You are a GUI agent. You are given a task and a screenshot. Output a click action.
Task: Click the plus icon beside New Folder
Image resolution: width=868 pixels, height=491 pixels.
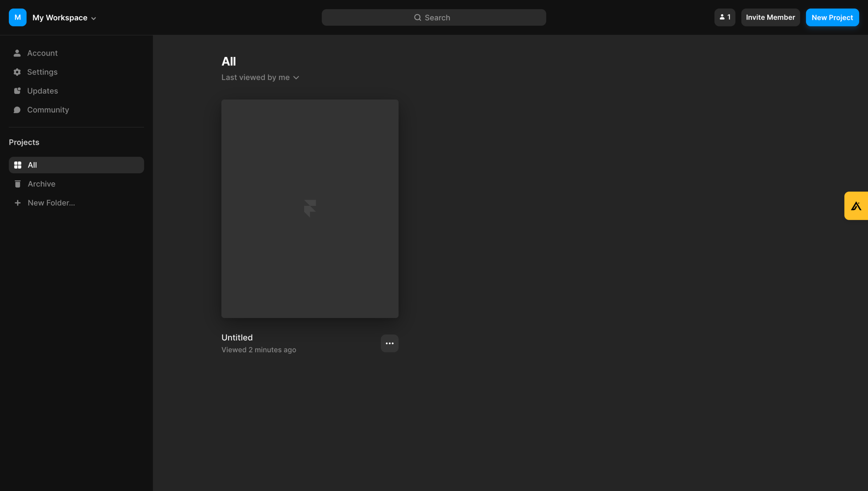coord(18,203)
